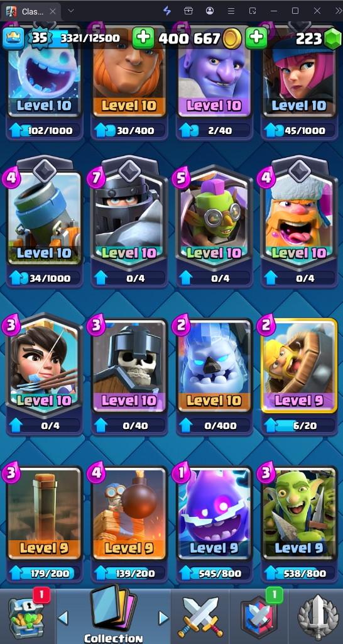
Task: Open the account profile icon in title bar
Action: point(210,11)
